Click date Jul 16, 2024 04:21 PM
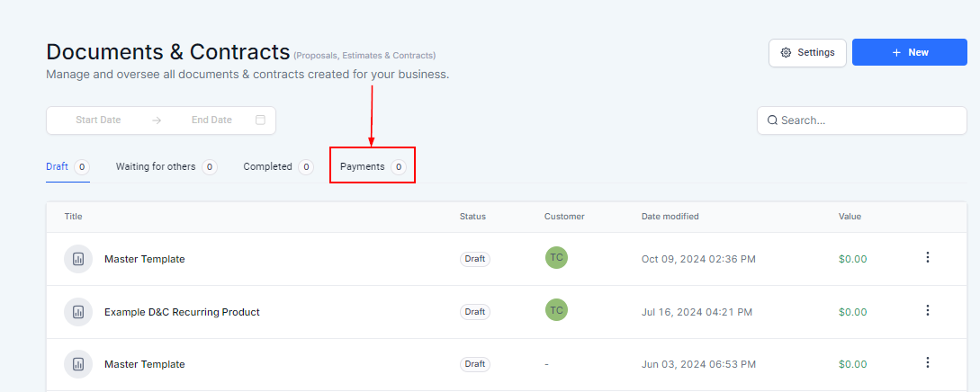 (697, 311)
